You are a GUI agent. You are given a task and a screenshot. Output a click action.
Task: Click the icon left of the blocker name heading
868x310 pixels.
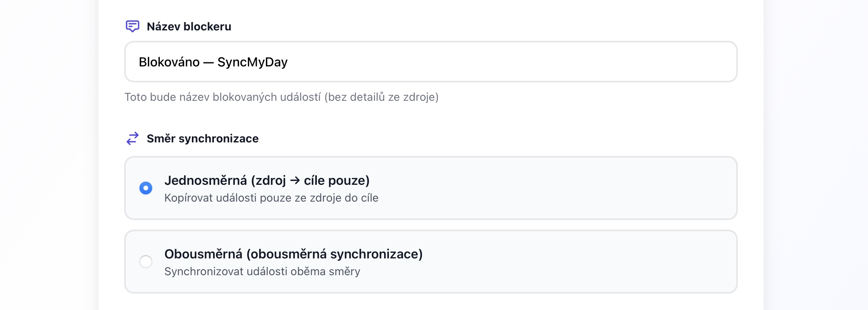pos(133,26)
